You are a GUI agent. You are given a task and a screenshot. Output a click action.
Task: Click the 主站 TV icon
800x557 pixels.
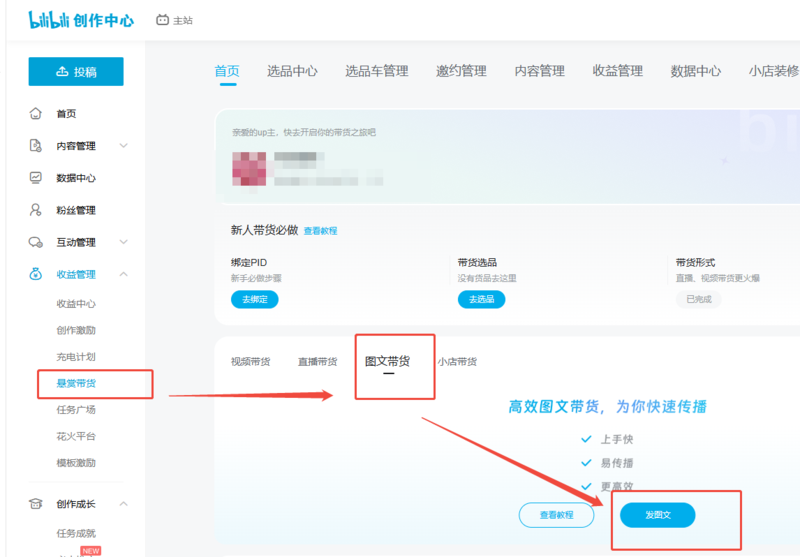[162, 20]
